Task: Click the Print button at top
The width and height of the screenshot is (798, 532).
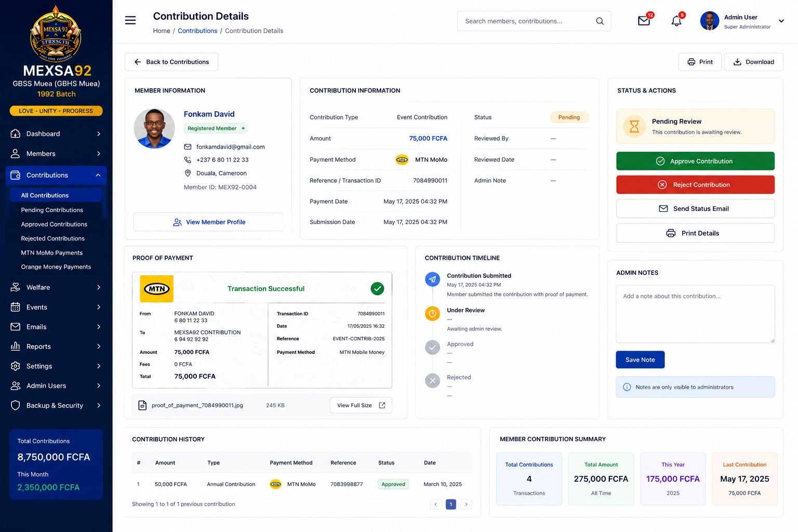Action: pos(700,62)
